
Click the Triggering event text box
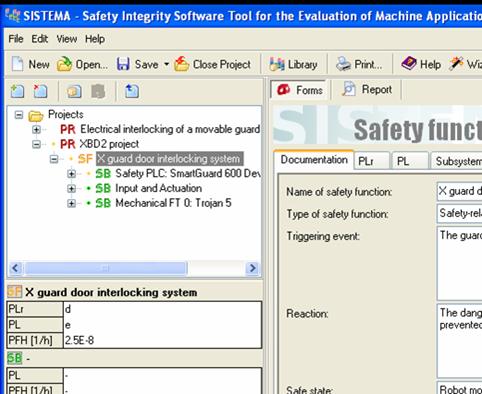[459, 263]
